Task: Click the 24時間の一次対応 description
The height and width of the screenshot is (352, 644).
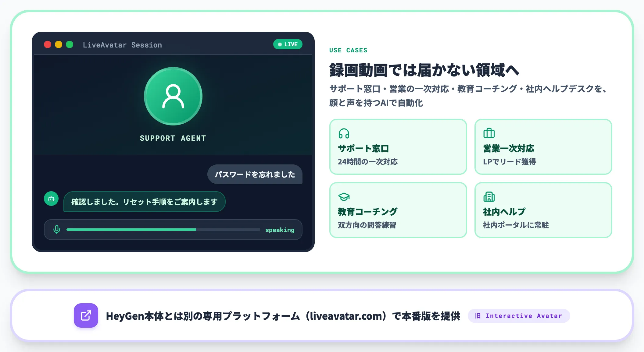Action: pos(368,162)
